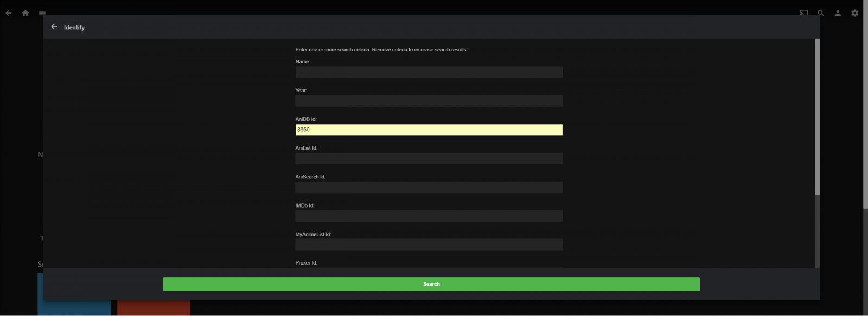Focus the AniList Id input field
This screenshot has width=868, height=316.
(429, 158)
